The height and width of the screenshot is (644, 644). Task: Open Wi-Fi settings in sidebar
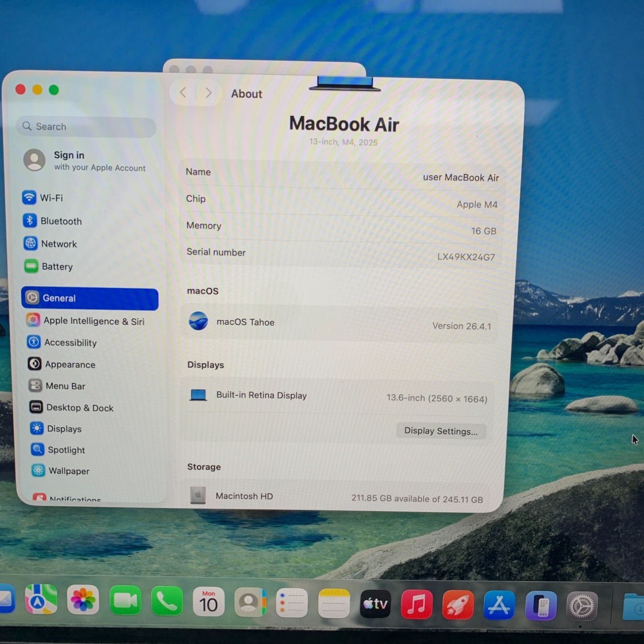tap(43, 197)
